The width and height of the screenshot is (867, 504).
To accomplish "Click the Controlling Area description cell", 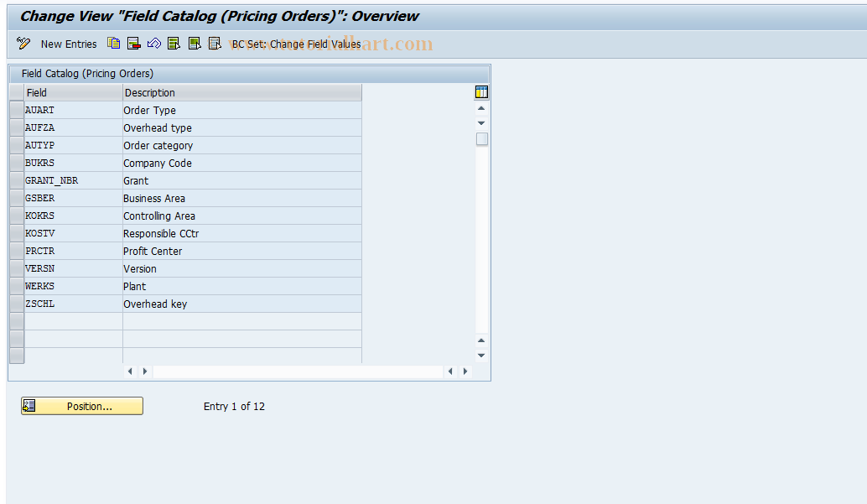I will coord(242,216).
